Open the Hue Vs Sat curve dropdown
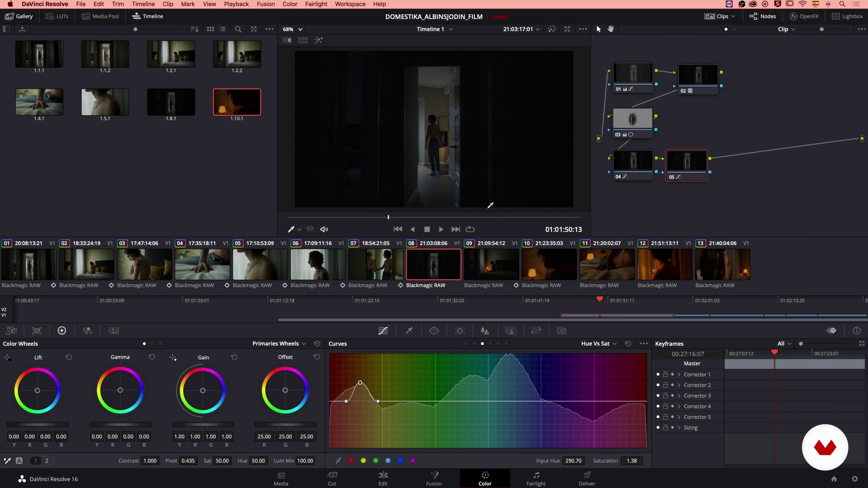868x488 pixels. tap(599, 343)
